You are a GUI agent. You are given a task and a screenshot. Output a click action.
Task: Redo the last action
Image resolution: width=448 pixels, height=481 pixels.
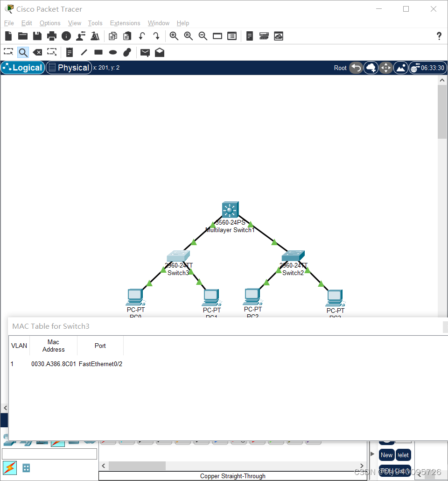coord(156,36)
